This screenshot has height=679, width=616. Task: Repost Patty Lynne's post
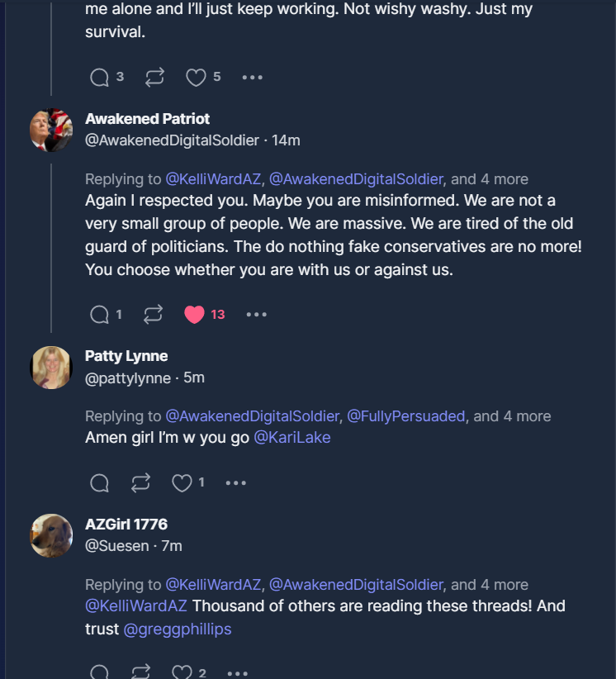[140, 483]
